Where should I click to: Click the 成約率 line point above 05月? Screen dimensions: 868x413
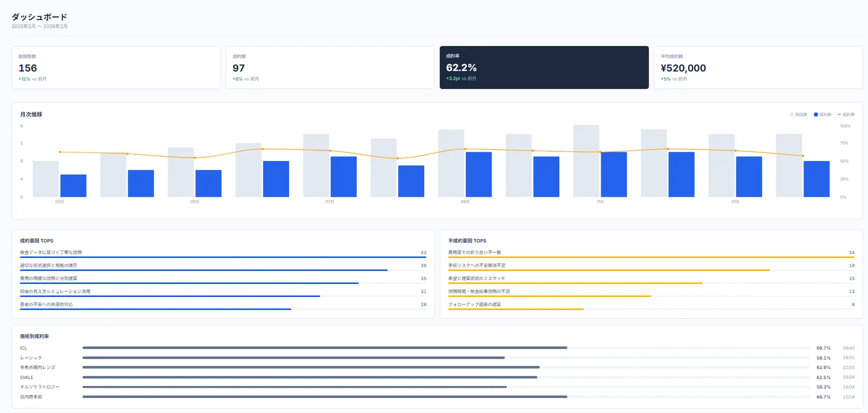195,158
